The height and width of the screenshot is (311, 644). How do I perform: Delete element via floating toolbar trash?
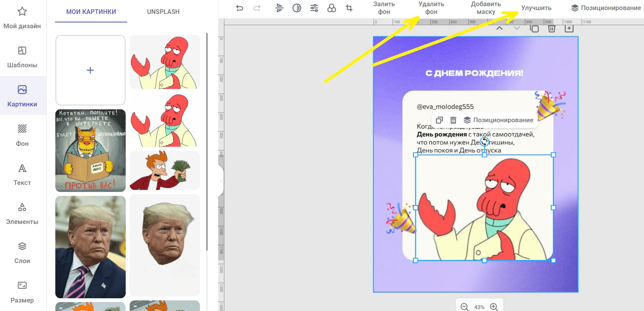click(x=453, y=120)
